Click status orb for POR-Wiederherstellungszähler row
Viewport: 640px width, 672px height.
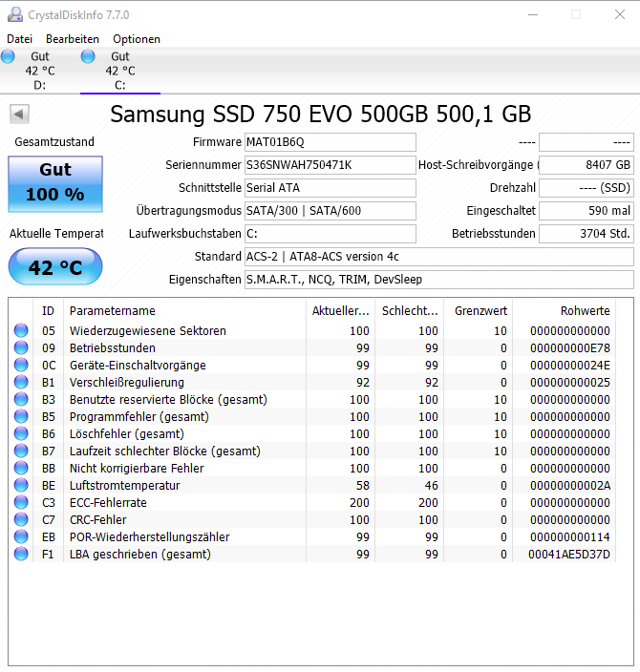click(x=21, y=536)
